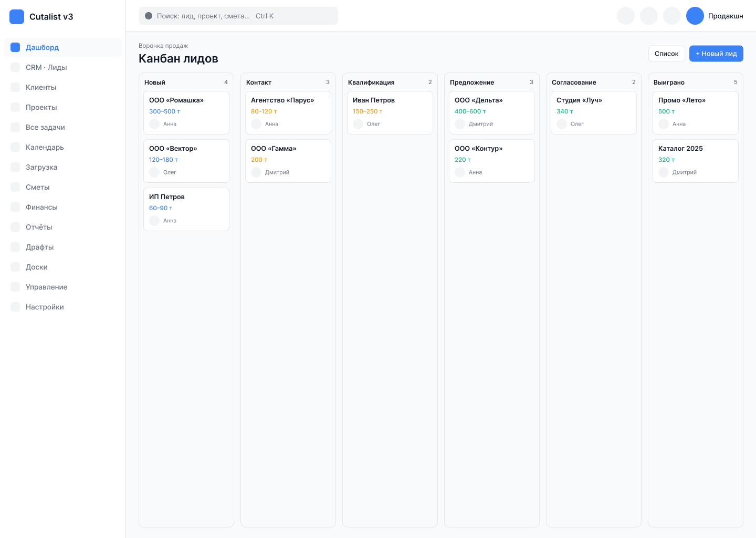Screen dimensions: 756x538
Task: Click the Продакшн account name
Action: pyautogui.click(x=726, y=16)
